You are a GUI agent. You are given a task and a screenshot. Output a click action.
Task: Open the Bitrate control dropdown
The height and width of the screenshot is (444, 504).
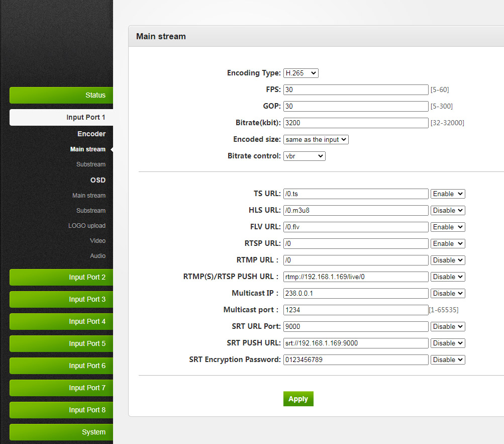(304, 156)
